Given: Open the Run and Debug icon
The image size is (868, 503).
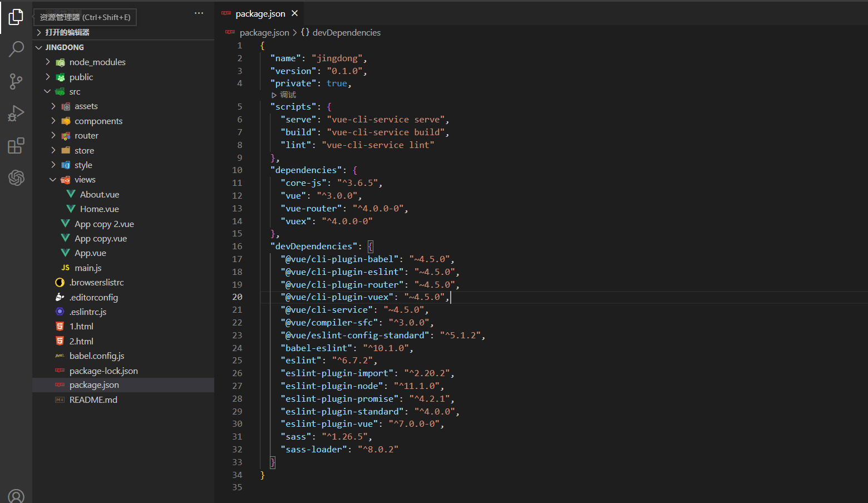Looking at the screenshot, I should coord(16,114).
